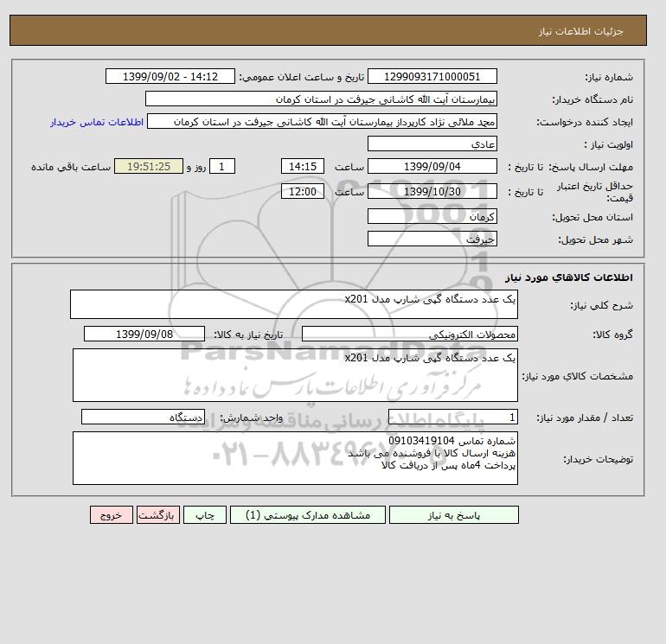Click the شهر محل تحویل label
The width and height of the screenshot is (666, 644).
[595, 239]
